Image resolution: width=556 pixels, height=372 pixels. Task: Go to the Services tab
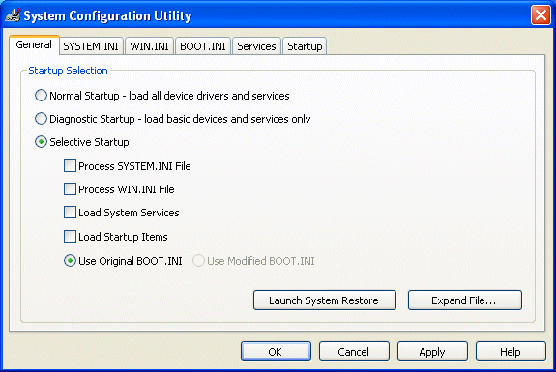click(x=256, y=46)
